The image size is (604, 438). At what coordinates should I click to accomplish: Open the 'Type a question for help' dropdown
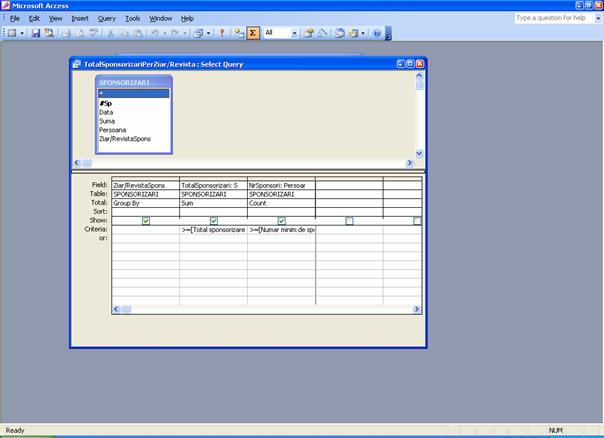(594, 18)
